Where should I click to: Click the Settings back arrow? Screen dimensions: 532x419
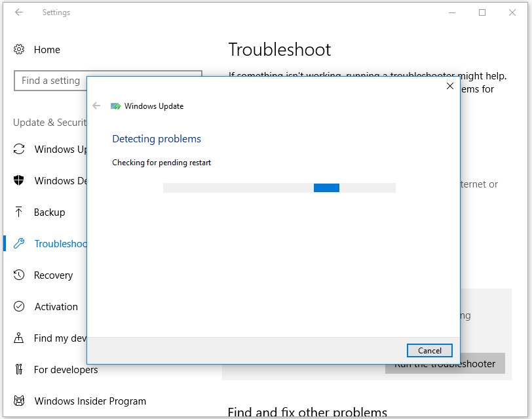[19, 12]
